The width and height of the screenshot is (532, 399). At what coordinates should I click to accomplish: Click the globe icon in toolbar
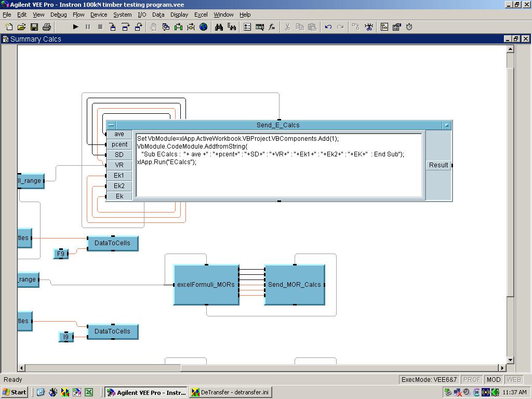click(x=204, y=27)
